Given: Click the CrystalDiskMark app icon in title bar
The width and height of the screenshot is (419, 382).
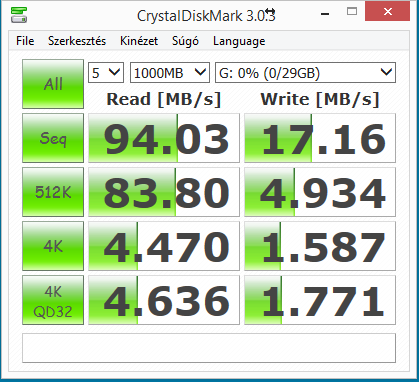Looking at the screenshot, I should coord(19,14).
